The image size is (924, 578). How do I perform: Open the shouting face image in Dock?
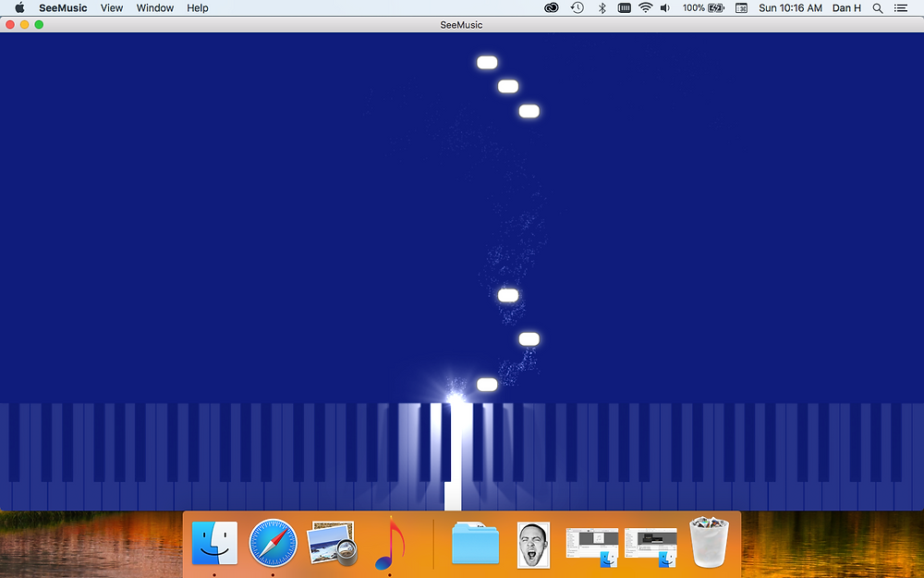click(533, 544)
